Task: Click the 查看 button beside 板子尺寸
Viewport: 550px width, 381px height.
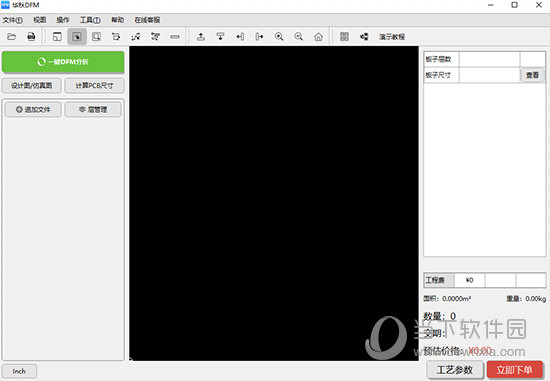Action: point(532,75)
